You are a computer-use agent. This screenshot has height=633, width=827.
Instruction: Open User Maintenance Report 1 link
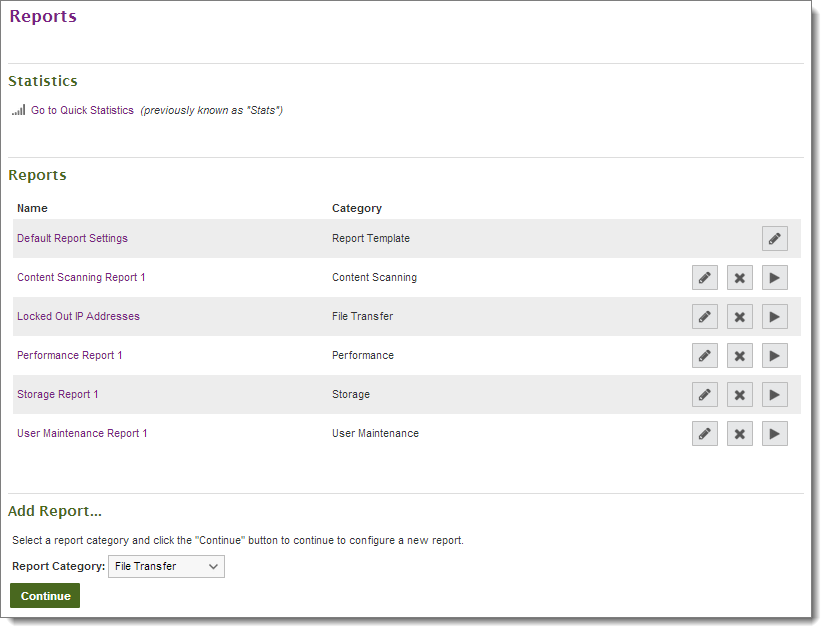(x=82, y=434)
